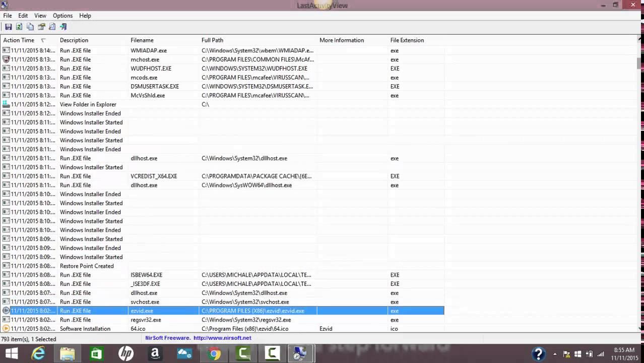Select the VCREDIST_X64.EXE row
The image size is (644, 363).
click(x=222, y=176)
